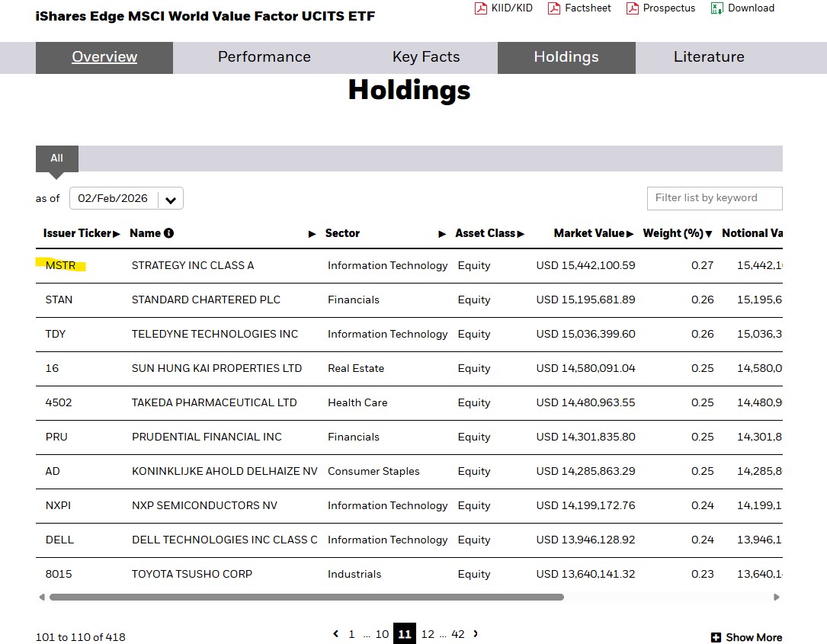Click TOYOTA TSUSHO CORP name

tap(192, 574)
